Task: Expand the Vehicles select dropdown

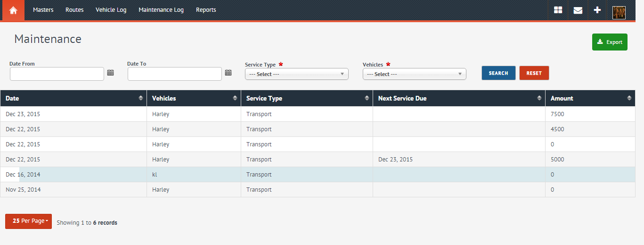Action: click(x=414, y=74)
